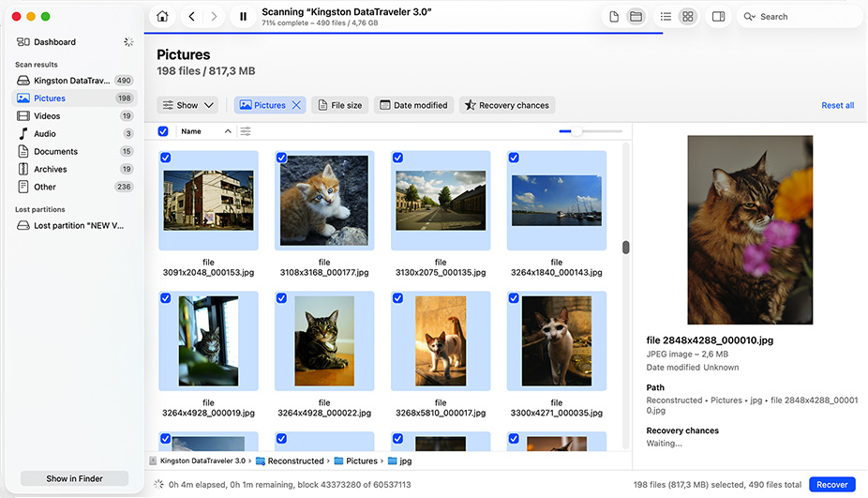Pause the scan
The width and height of the screenshot is (868, 498).
243,17
